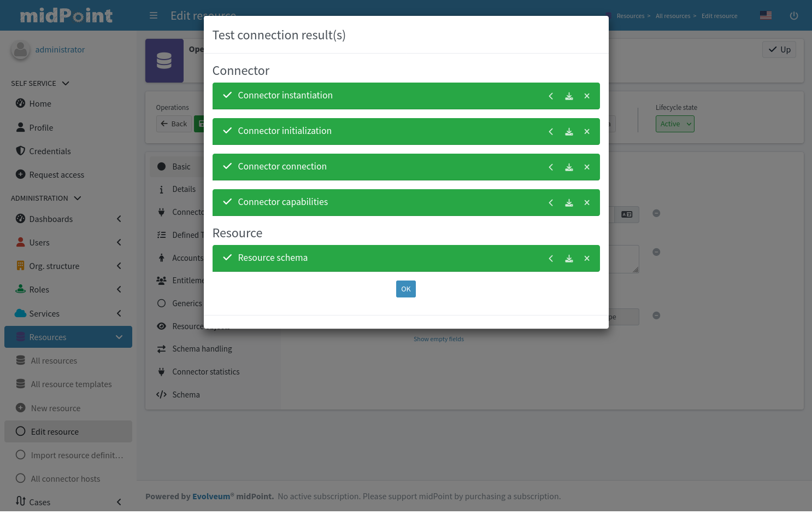The height and width of the screenshot is (514, 812).
Task: Download the Connector instantiation test result
Action: (x=569, y=96)
